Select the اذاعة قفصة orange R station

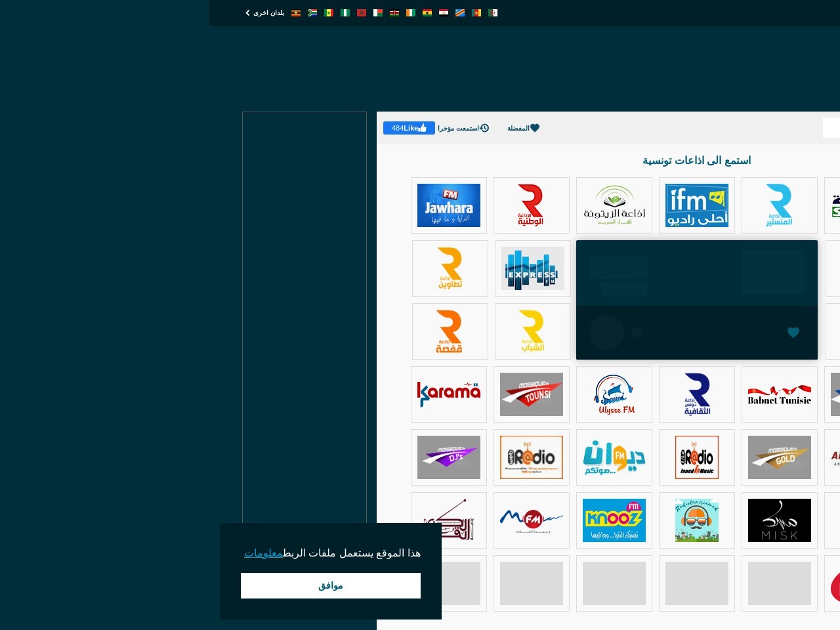[450, 331]
